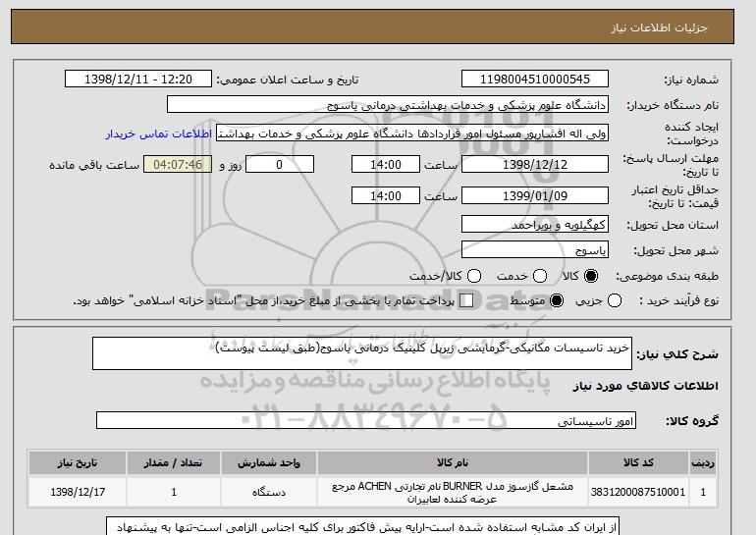Click the شماره نیاز number field
Viewport: 756px width, 535px height.
(535, 80)
